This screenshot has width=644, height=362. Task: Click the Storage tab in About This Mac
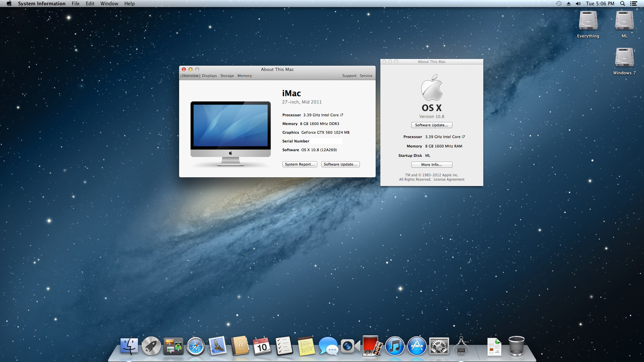[227, 75]
